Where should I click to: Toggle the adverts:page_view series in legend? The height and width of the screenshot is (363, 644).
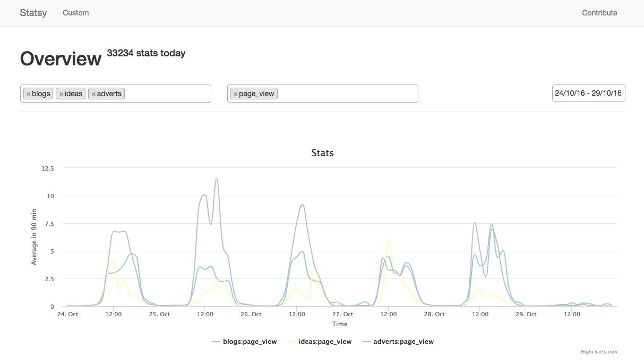pyautogui.click(x=403, y=342)
